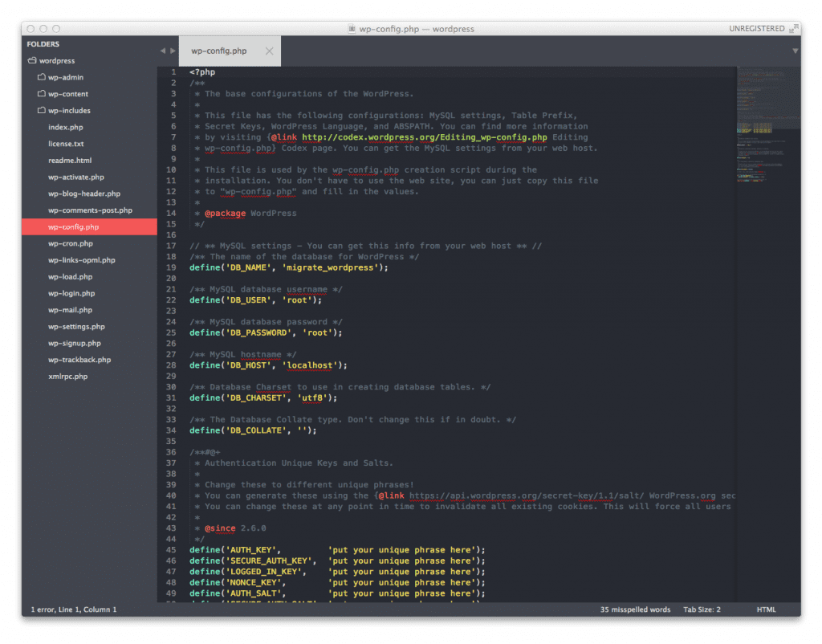
Task: Click 'DB_PASSWORD' constant on line 25
Action: pos(258,333)
